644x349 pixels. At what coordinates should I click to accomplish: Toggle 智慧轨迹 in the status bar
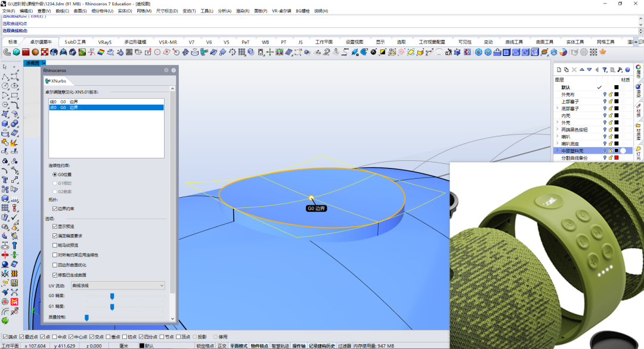280,345
